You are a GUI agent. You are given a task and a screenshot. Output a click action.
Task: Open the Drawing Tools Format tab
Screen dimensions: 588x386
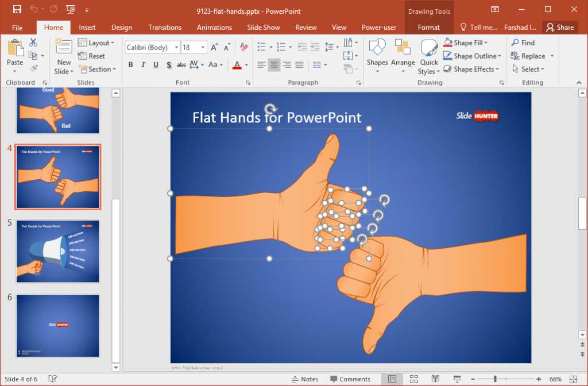[x=430, y=27]
